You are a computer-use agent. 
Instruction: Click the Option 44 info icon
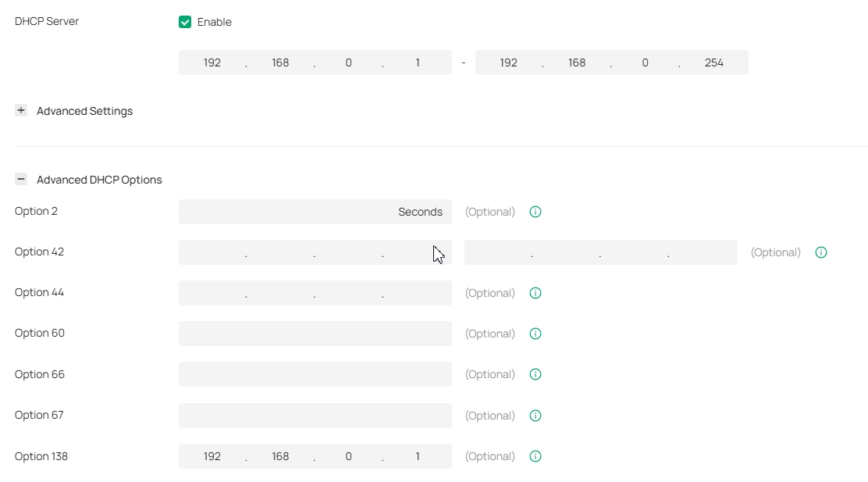pyautogui.click(x=535, y=293)
